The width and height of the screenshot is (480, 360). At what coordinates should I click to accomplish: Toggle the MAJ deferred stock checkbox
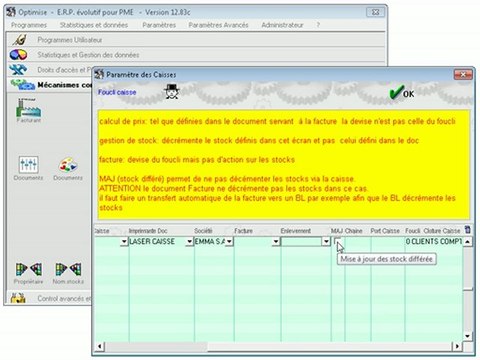click(x=337, y=240)
